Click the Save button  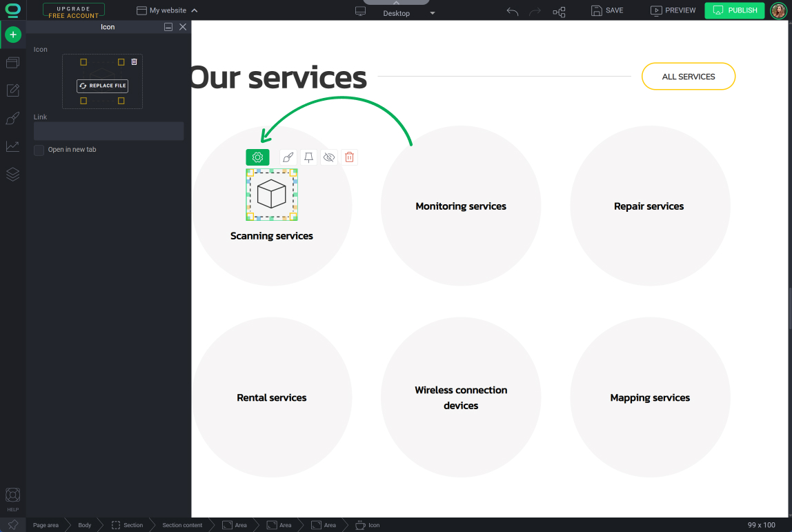607,10
